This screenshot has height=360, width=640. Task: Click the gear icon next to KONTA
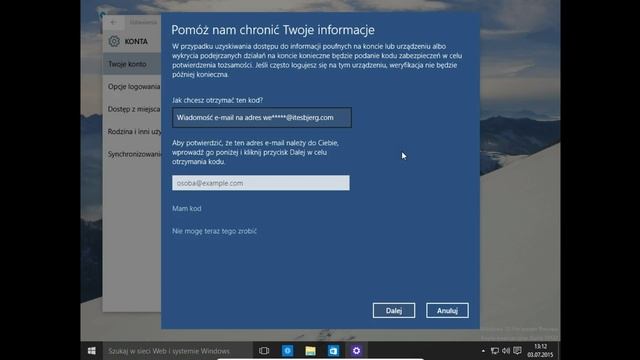pos(114,41)
